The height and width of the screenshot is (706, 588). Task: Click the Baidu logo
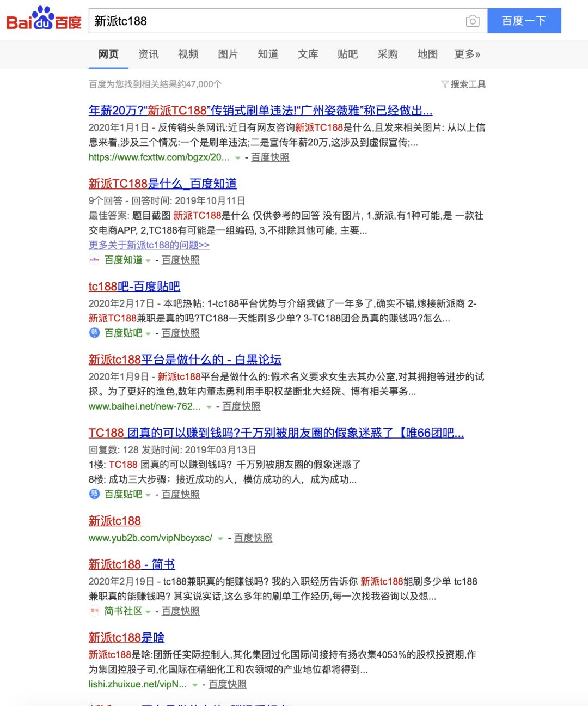pyautogui.click(x=44, y=19)
